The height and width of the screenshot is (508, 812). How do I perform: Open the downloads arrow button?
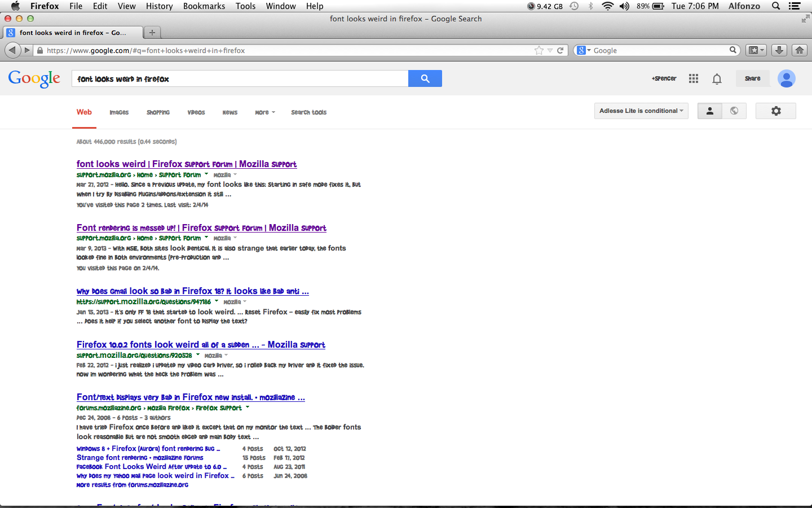(779, 50)
